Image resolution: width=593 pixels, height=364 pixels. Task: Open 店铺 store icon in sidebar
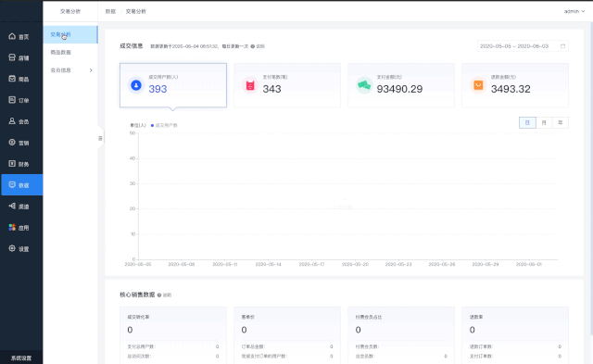pyautogui.click(x=12, y=57)
